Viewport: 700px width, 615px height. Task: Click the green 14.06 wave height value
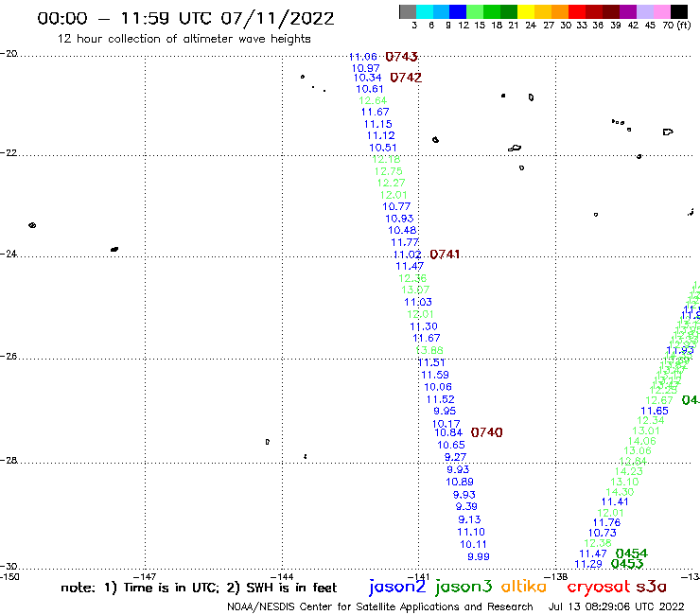click(642, 441)
